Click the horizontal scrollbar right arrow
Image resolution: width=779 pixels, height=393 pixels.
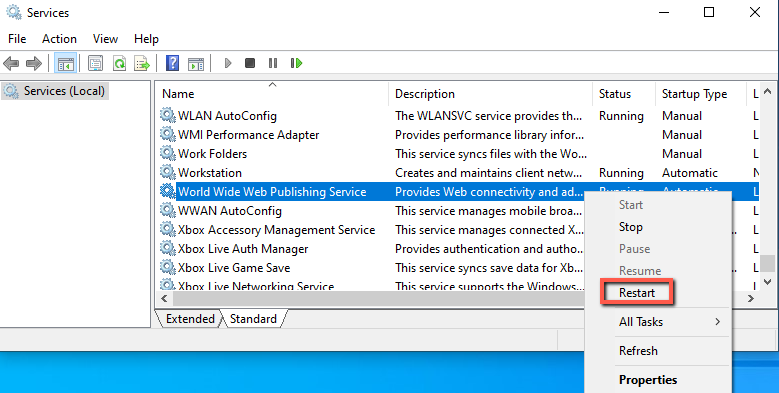pyautogui.click(x=751, y=299)
